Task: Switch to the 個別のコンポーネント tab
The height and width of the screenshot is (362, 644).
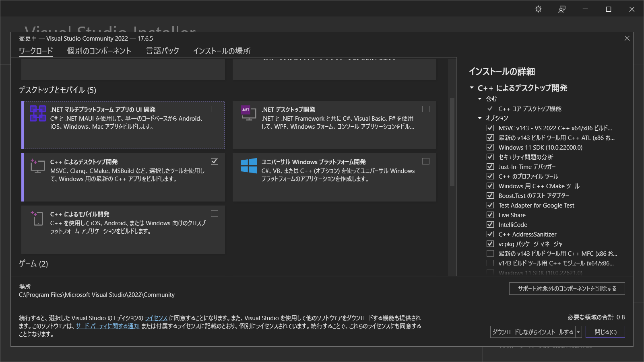Action: pos(99,51)
